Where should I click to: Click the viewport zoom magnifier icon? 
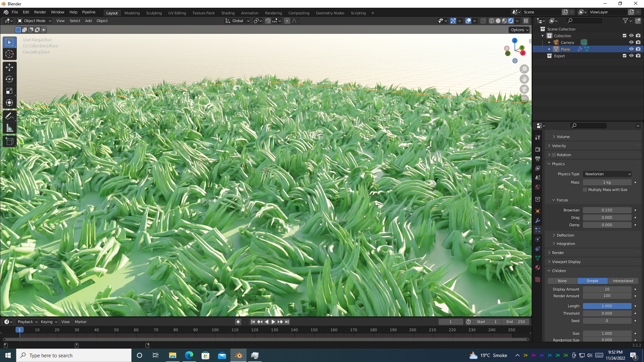[524, 69]
